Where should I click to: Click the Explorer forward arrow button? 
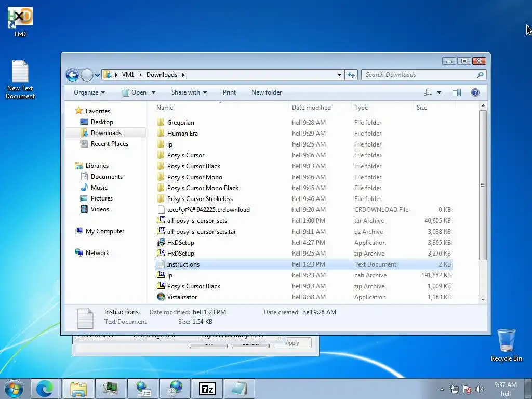[x=87, y=75]
